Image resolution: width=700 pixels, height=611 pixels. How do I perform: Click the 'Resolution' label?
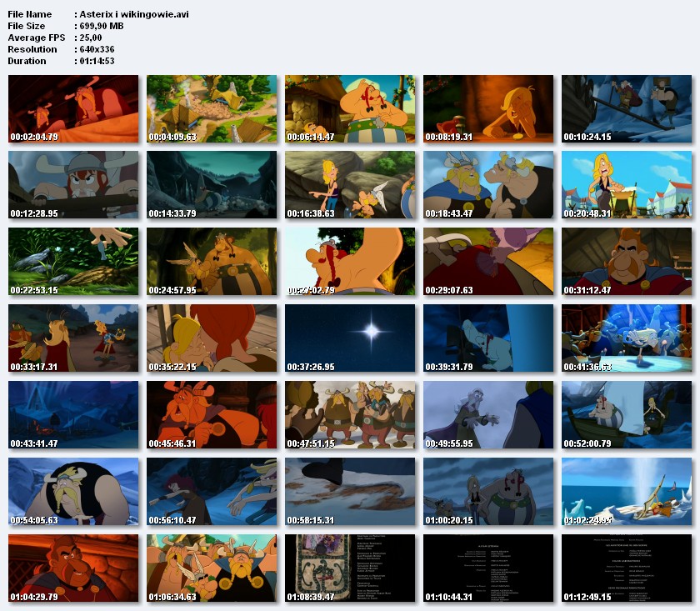[32, 49]
